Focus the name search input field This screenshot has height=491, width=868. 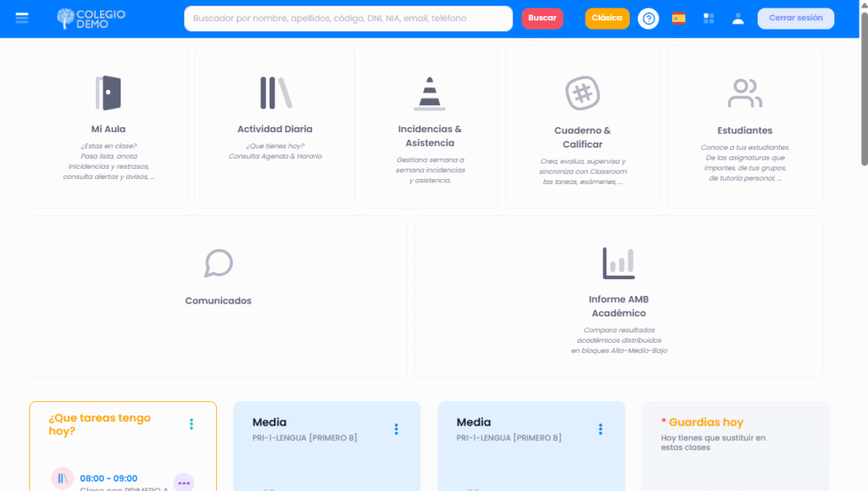[348, 18]
